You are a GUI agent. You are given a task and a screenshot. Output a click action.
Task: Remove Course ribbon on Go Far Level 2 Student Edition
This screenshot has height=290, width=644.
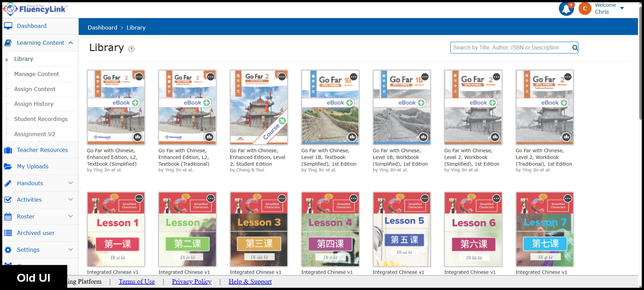[x=282, y=121]
